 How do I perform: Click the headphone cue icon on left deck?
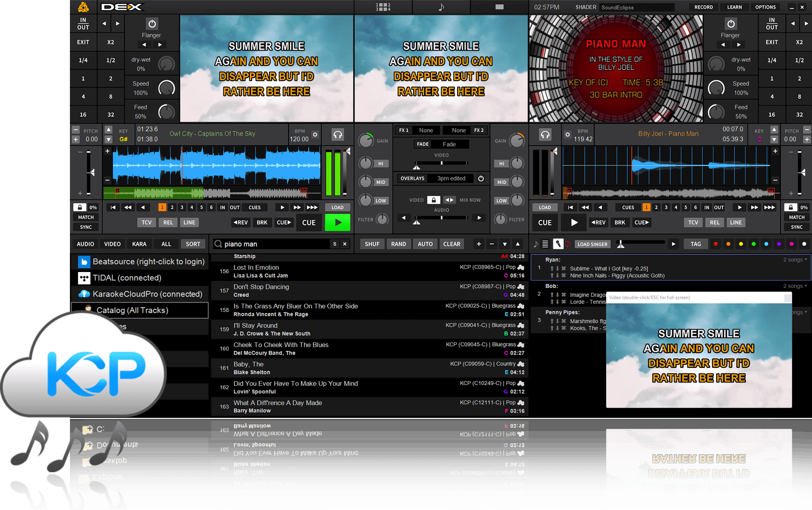[x=337, y=135]
